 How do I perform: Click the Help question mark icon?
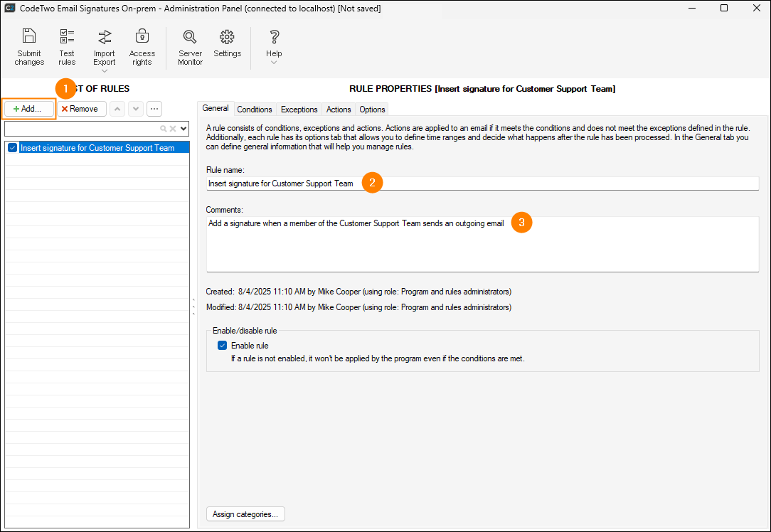(274, 37)
